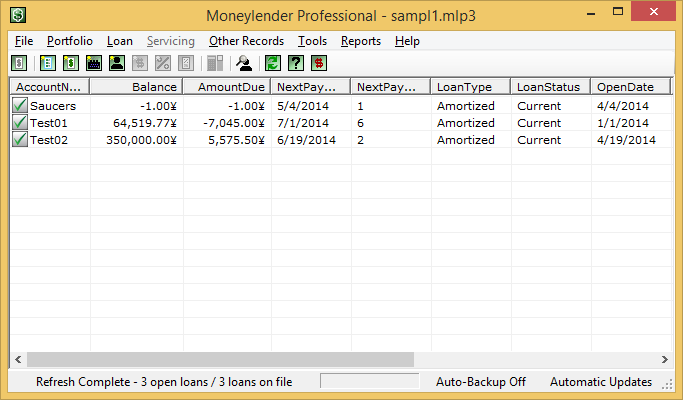The image size is (683, 400).
Task: Open the Help menu
Action: click(x=407, y=41)
